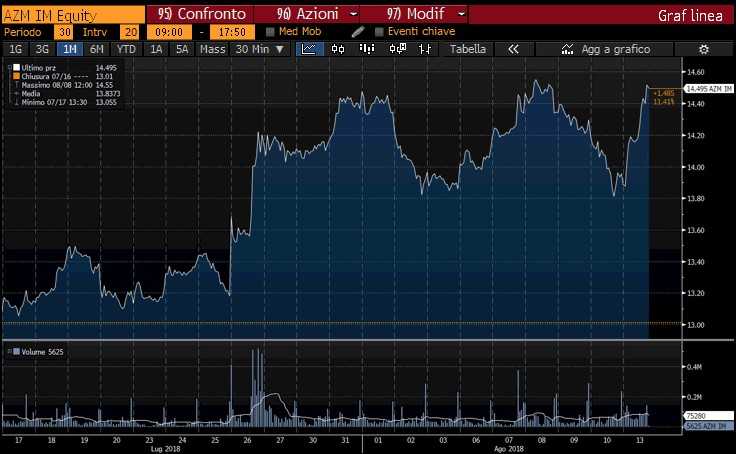Collapse the Volume legend expander
This screenshot has height=454, width=736.
click(x=9, y=351)
